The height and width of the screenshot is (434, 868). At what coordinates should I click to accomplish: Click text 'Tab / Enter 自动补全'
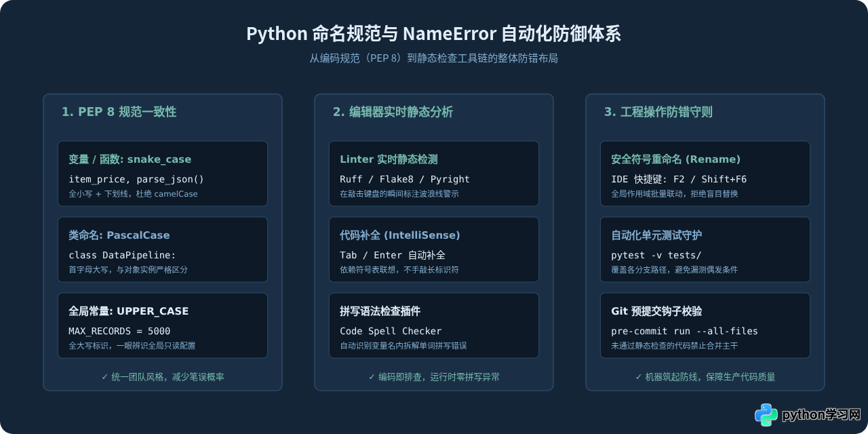393,255
